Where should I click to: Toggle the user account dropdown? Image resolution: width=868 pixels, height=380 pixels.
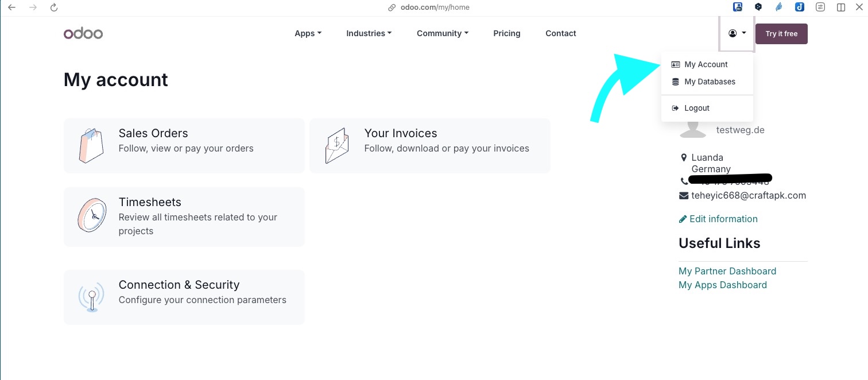coord(737,33)
